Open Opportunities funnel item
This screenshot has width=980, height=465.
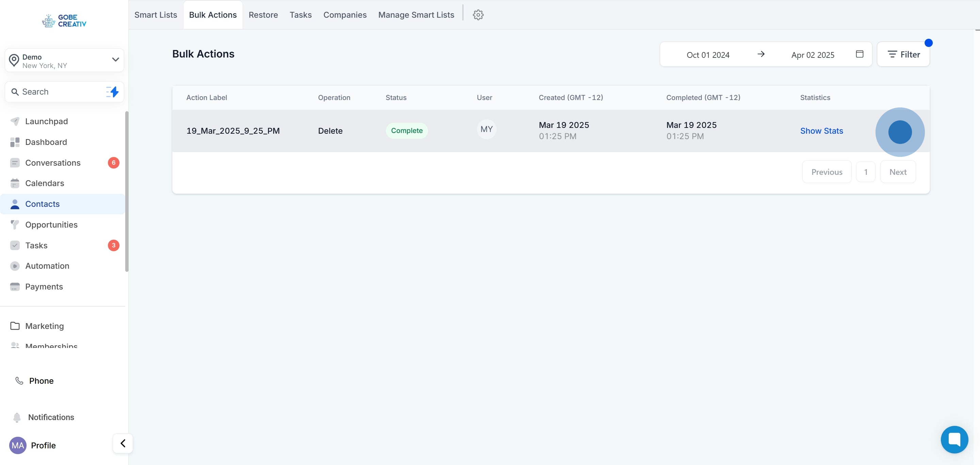tap(51, 225)
